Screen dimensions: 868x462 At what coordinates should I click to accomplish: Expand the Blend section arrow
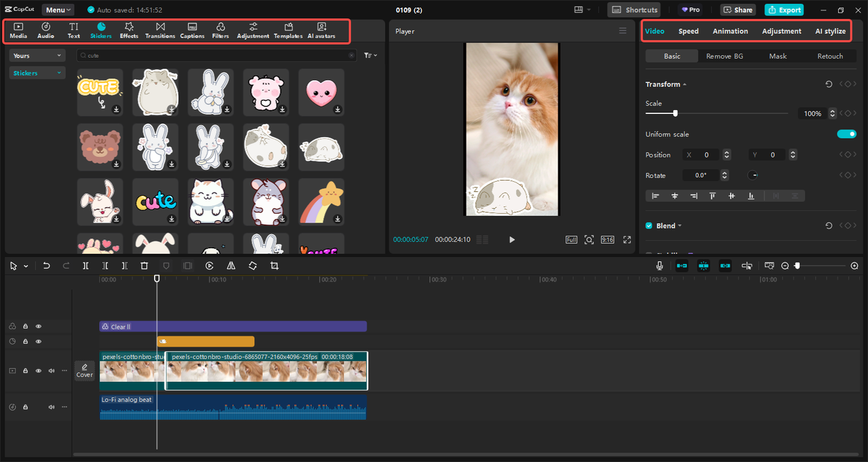click(679, 226)
